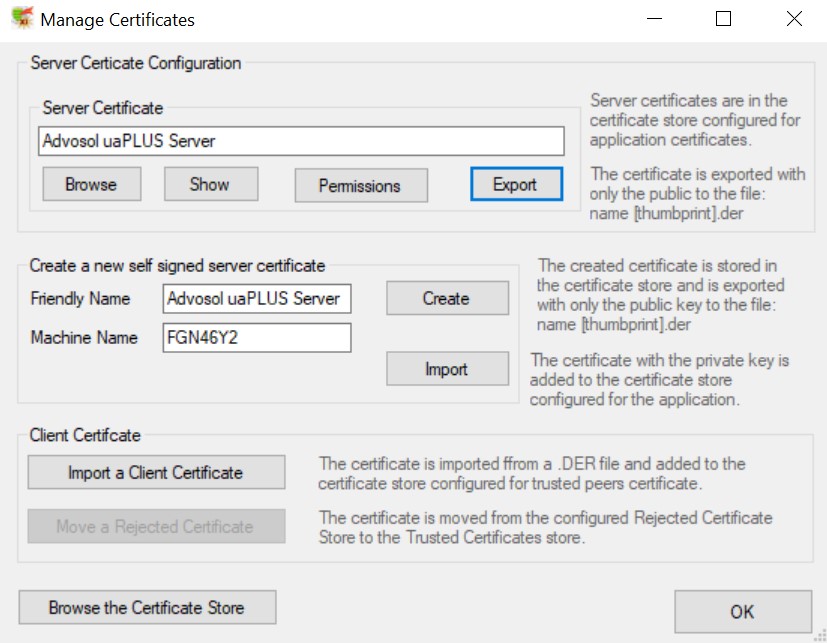Browse the Certificate Store
The height and width of the screenshot is (643, 827).
click(x=147, y=607)
